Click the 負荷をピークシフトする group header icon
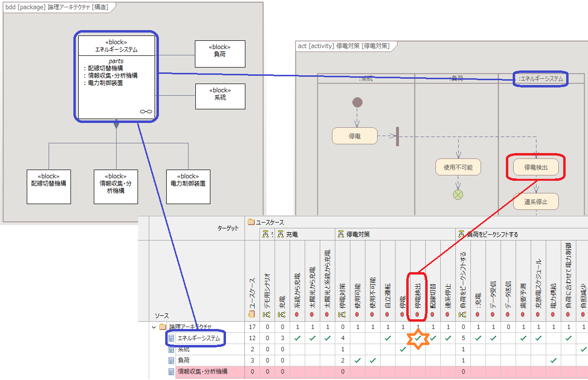Screen dimensions: 588x380 click(x=461, y=234)
